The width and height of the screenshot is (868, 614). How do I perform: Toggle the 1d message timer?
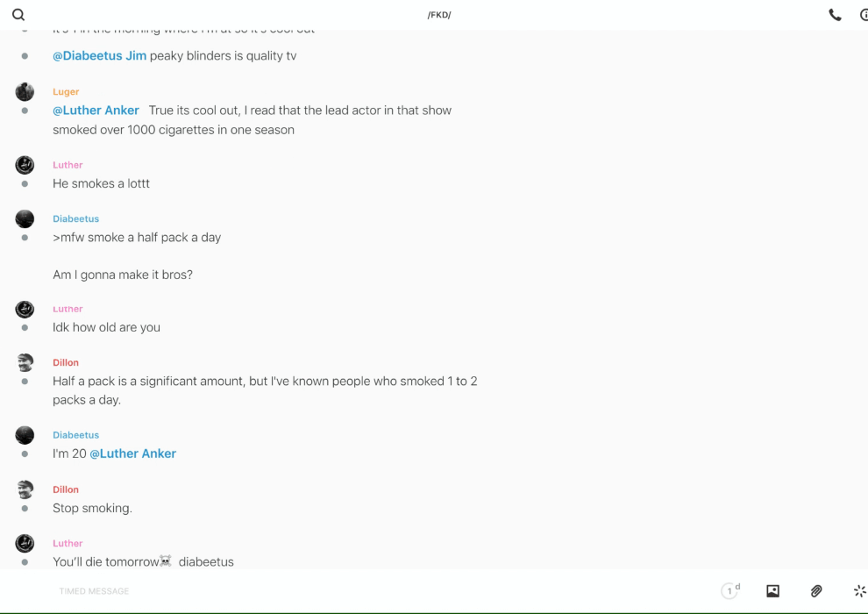coord(730,591)
